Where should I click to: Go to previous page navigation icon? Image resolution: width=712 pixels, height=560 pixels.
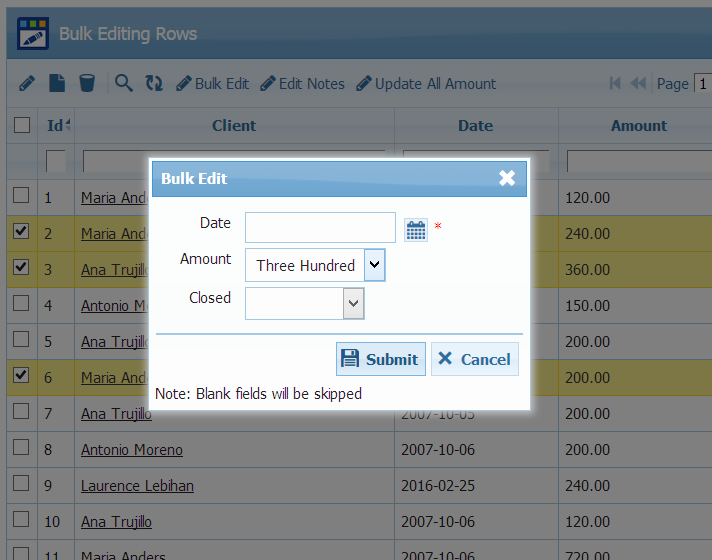pyautogui.click(x=638, y=83)
